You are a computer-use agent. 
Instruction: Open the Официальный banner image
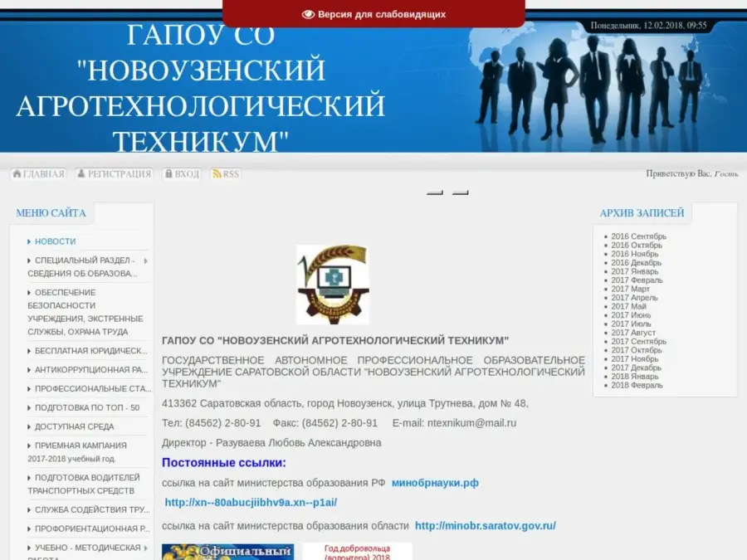(227, 552)
